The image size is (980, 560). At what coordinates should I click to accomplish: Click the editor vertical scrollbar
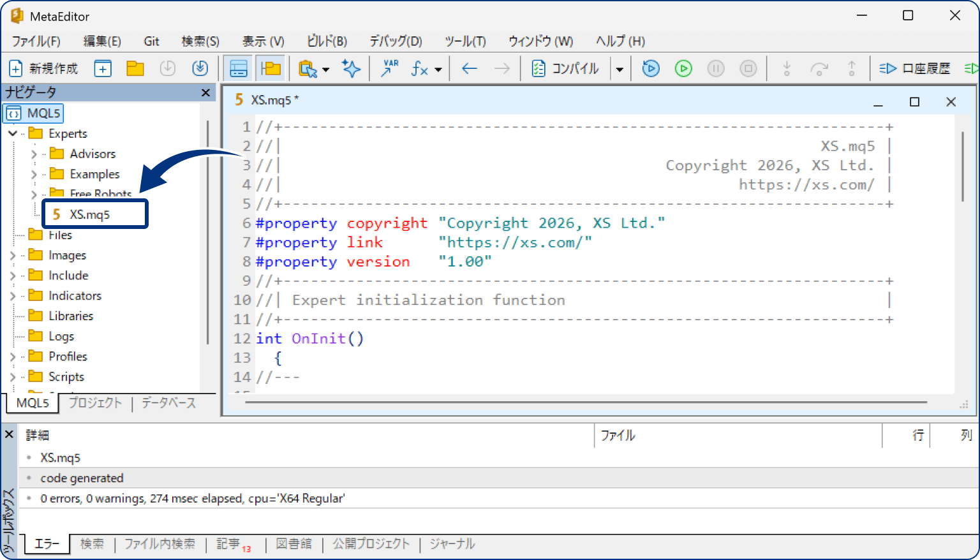pos(963,167)
